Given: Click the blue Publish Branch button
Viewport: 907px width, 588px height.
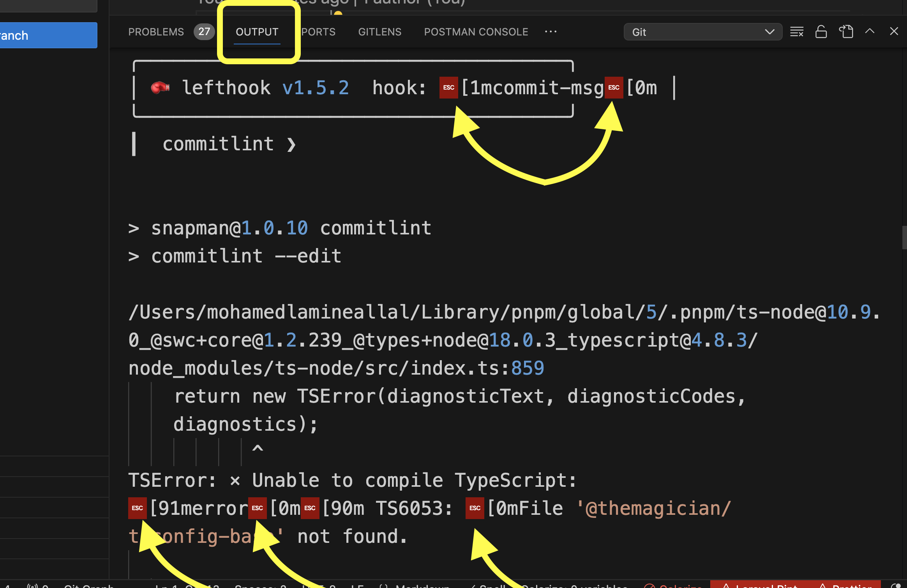Looking at the screenshot, I should [x=48, y=35].
